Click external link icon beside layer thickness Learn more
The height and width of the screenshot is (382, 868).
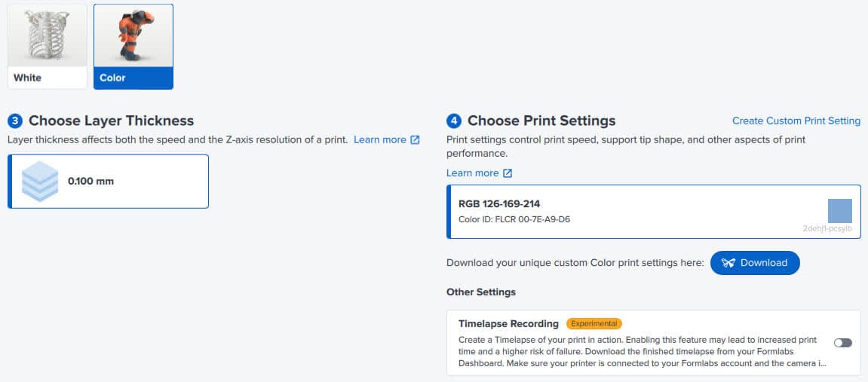pos(416,140)
